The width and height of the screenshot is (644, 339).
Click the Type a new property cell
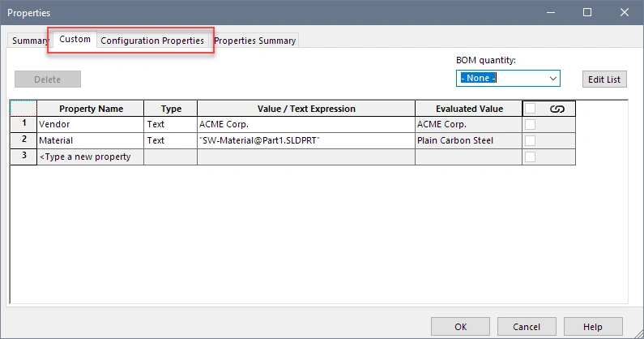(x=90, y=157)
